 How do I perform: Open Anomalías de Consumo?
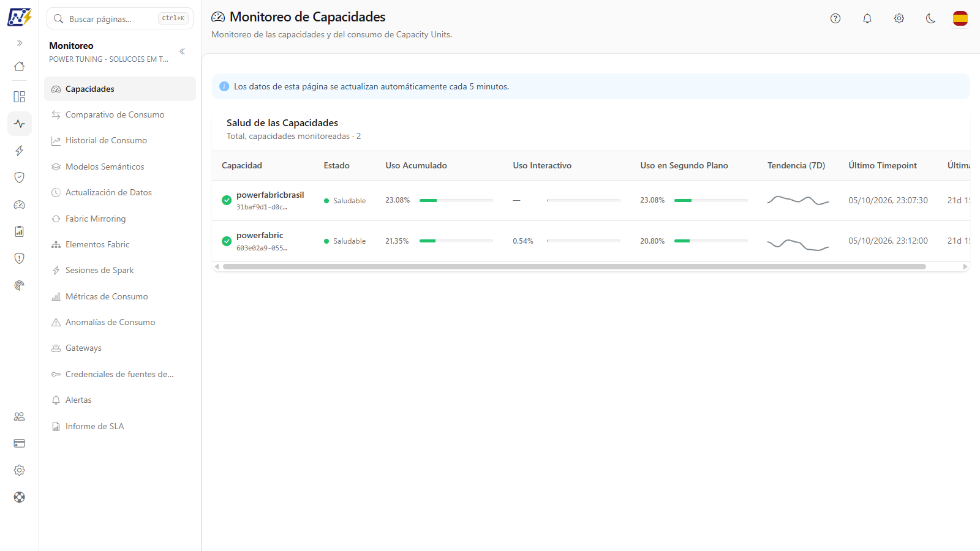tap(120, 322)
